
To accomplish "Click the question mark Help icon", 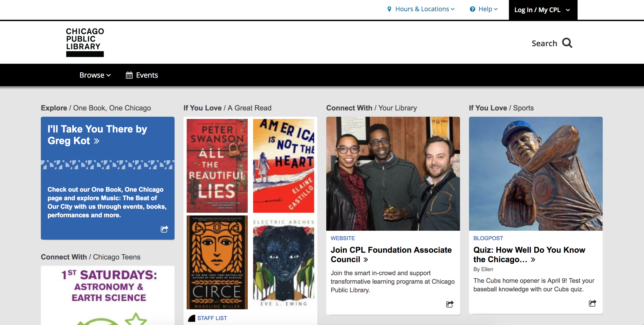I will coord(472,9).
